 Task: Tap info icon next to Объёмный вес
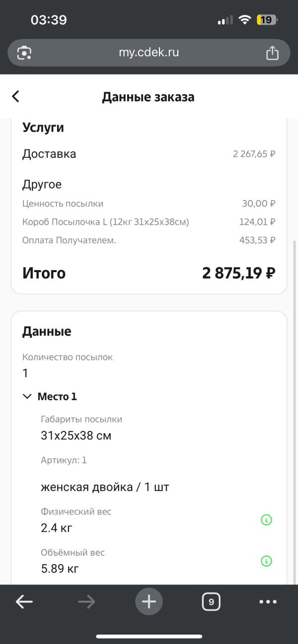[x=267, y=561]
